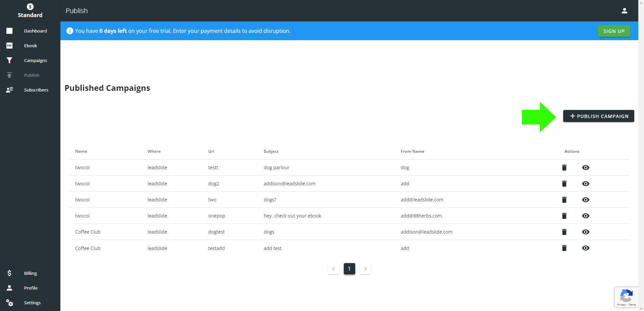Click the Url column header
This screenshot has width=644, height=311.
(211, 151)
